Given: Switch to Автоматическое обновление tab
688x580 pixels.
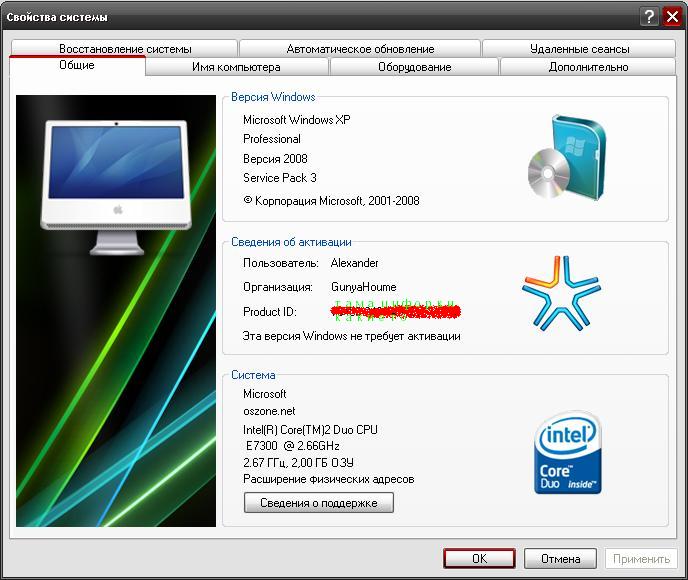Looking at the screenshot, I should (x=360, y=49).
